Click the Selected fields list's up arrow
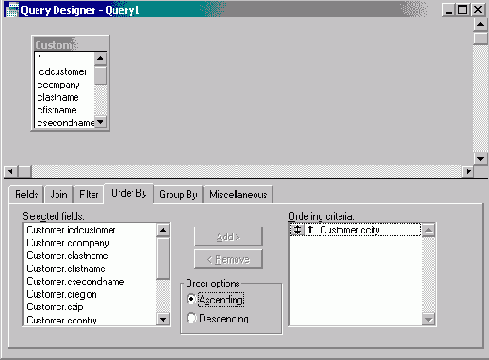489x360 pixels. (x=163, y=230)
